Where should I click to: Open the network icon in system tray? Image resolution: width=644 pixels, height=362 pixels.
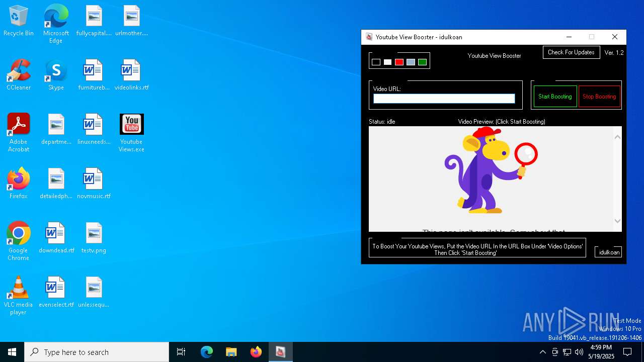click(x=567, y=352)
